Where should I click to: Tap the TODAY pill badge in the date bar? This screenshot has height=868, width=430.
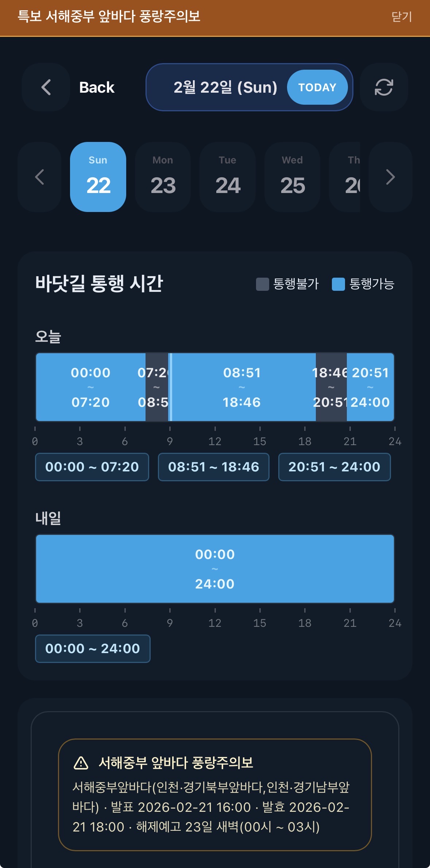317,88
